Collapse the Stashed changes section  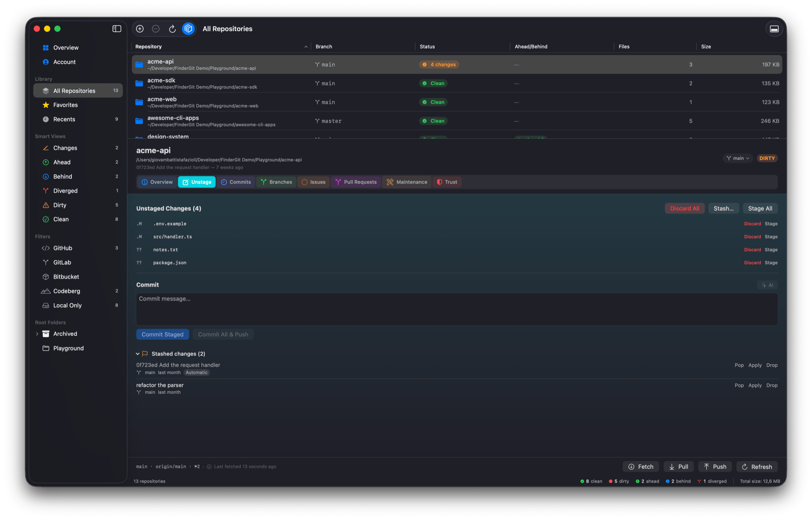(138, 354)
